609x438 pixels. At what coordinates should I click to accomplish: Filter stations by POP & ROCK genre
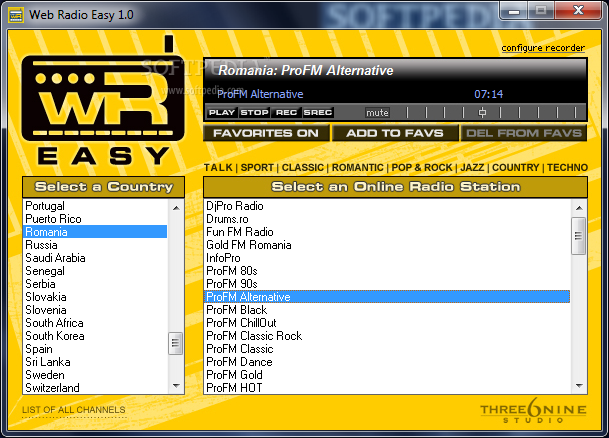(422, 167)
